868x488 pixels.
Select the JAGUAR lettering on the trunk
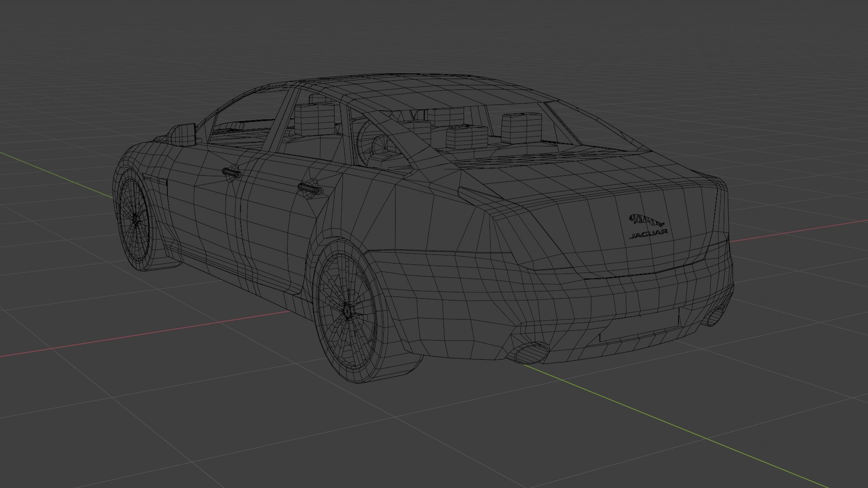648,234
